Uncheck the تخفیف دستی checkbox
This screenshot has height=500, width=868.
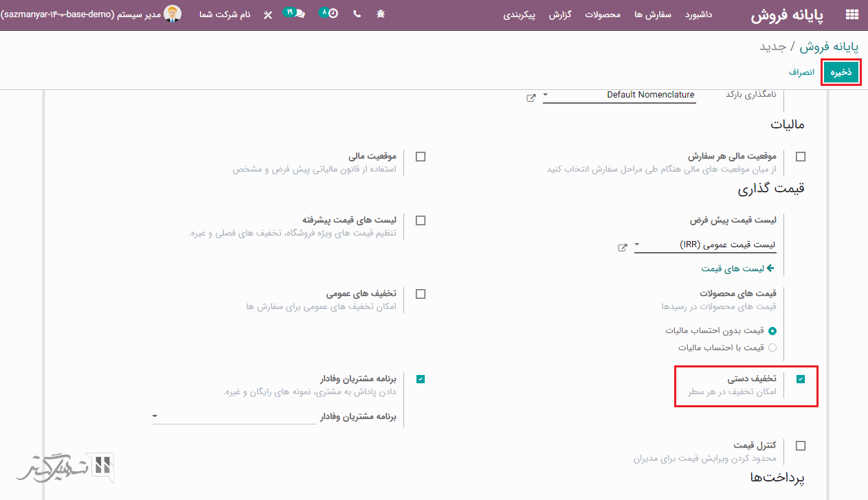pyautogui.click(x=801, y=379)
